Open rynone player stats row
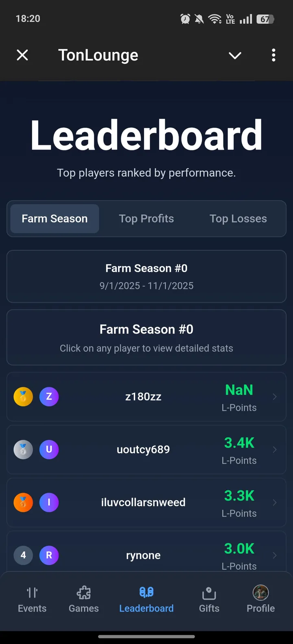 click(143, 555)
